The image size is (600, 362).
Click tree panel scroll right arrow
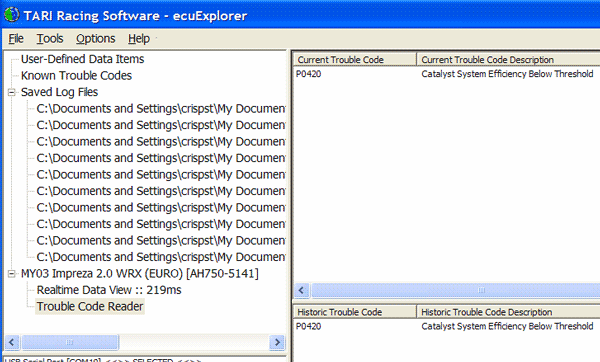pos(277,342)
